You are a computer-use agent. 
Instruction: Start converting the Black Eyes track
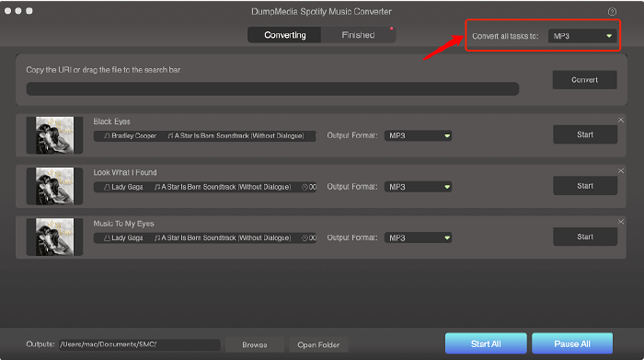(x=585, y=134)
